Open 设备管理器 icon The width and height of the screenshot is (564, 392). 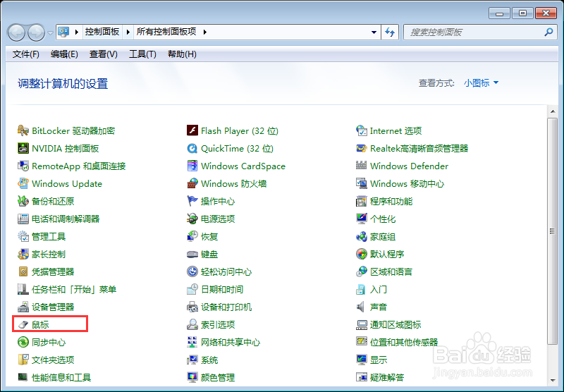[x=23, y=307]
